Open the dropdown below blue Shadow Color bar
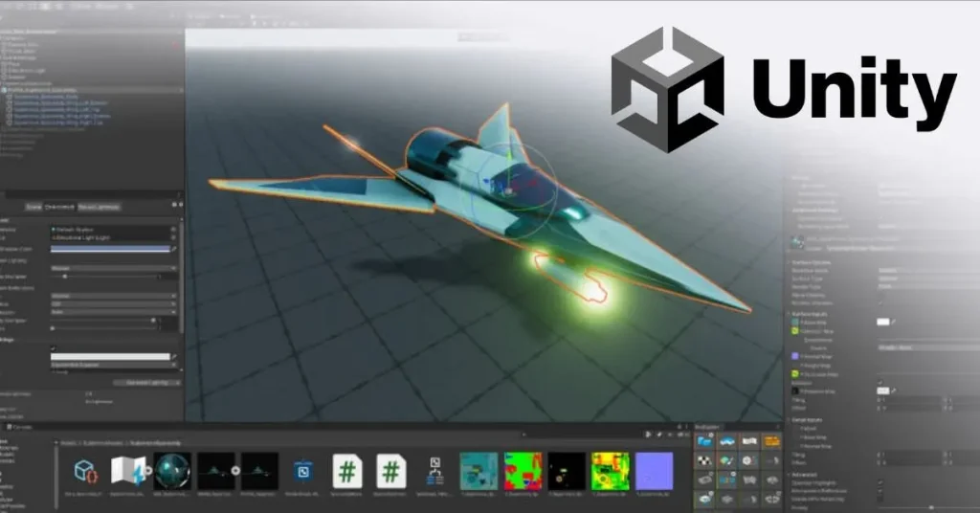This screenshot has width=980, height=513. [114, 268]
